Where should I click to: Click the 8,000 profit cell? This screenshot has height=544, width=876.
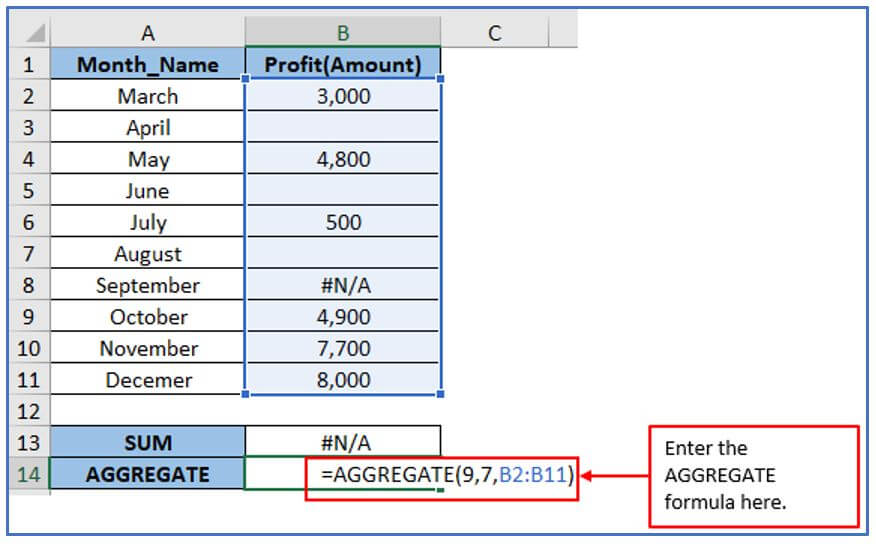pyautogui.click(x=342, y=379)
